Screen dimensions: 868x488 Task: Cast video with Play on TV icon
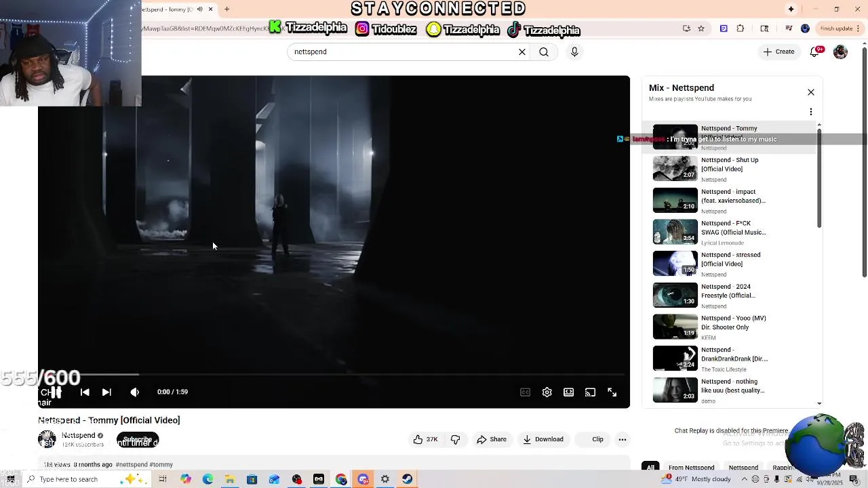click(x=591, y=392)
